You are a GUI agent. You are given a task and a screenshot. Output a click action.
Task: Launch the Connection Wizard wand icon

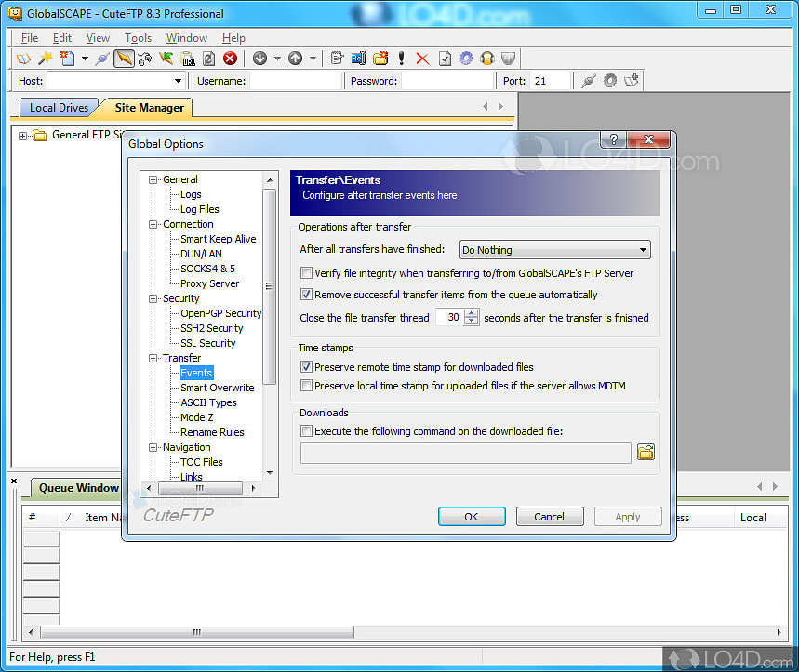46,59
